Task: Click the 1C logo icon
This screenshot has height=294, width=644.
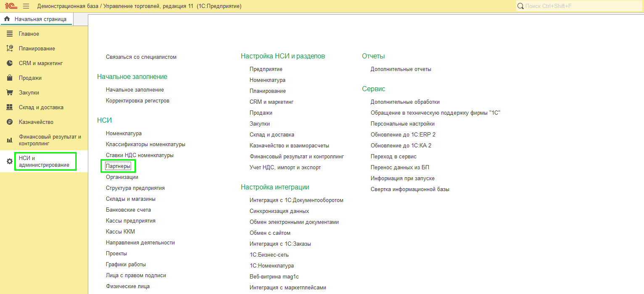Action: [x=11, y=6]
